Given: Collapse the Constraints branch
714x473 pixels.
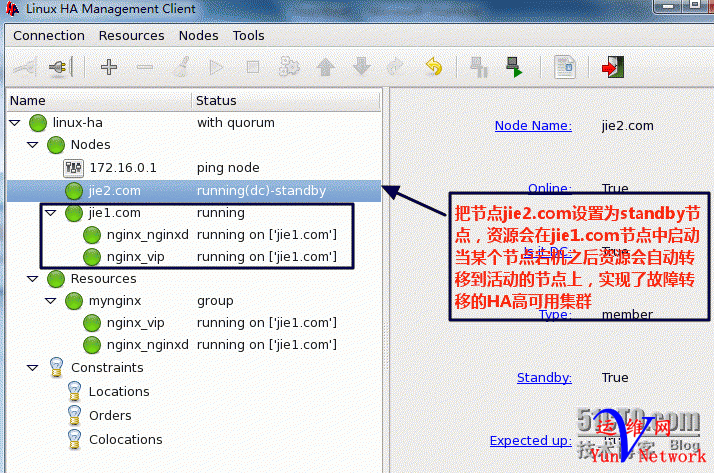Looking at the screenshot, I should coord(33,367).
